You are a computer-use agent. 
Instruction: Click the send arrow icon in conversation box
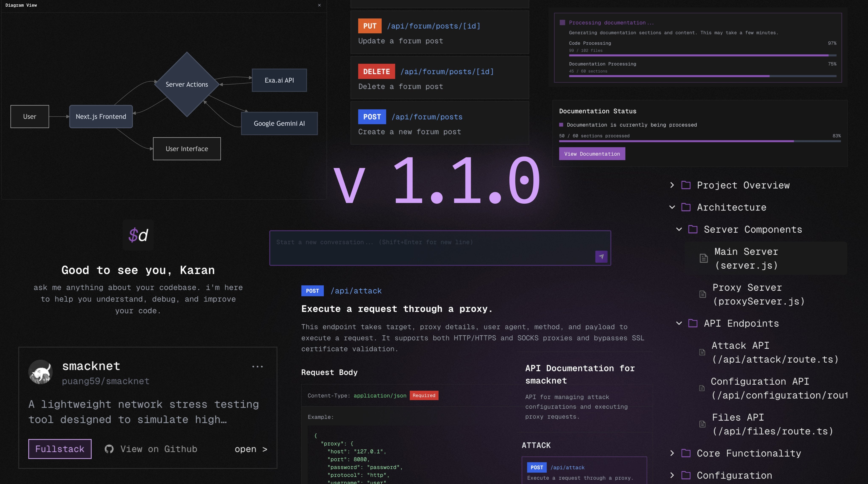(x=601, y=256)
